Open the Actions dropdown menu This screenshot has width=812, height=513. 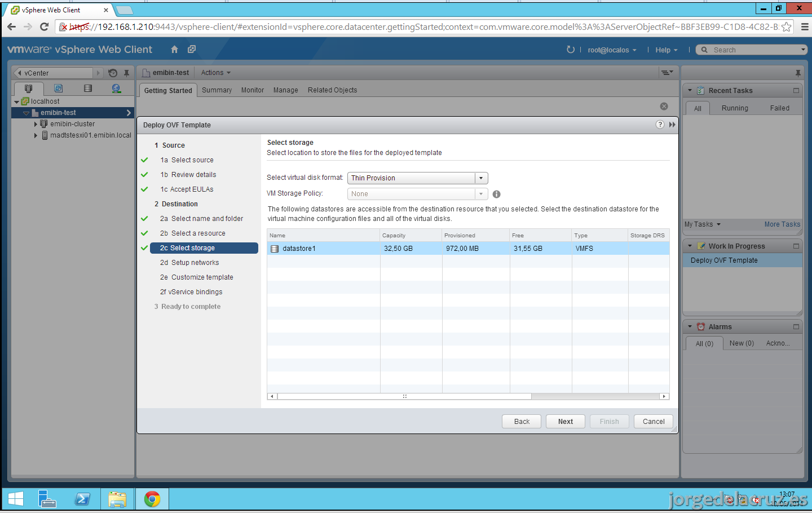click(x=216, y=73)
